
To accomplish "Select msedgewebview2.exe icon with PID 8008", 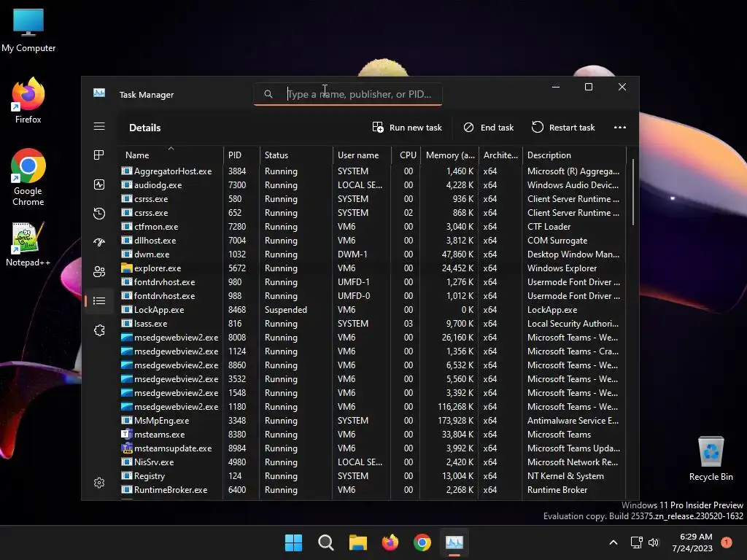I will 127,337.
